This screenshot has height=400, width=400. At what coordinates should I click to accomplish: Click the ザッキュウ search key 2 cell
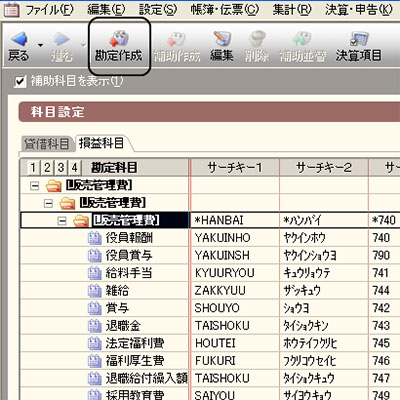point(324,291)
